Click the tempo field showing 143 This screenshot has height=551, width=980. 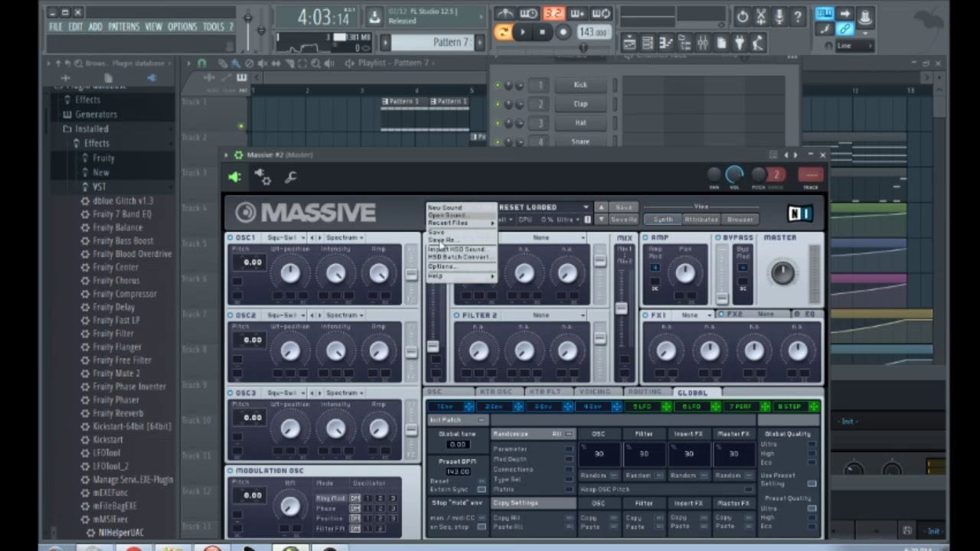pos(593,32)
